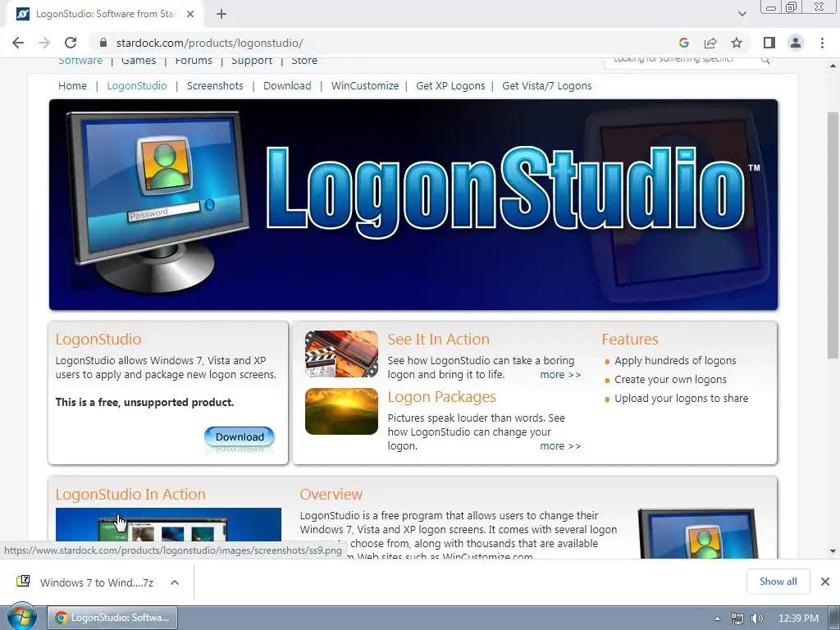Click 'Apply hundreds of logons' feature text
This screenshot has height=630, width=840.
coord(675,361)
